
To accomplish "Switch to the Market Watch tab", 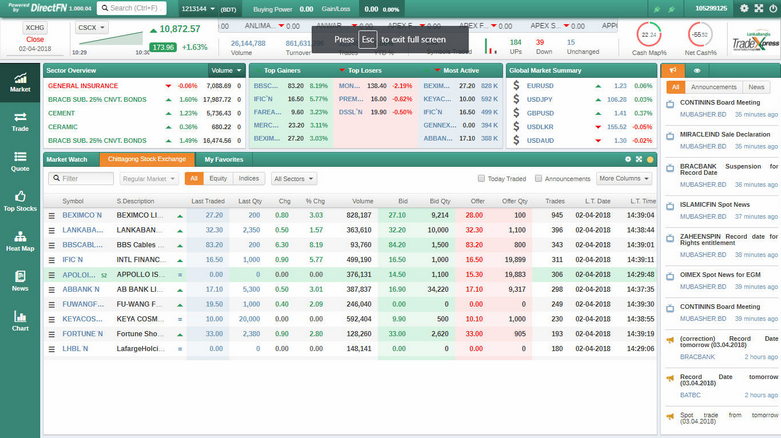I will (x=67, y=159).
